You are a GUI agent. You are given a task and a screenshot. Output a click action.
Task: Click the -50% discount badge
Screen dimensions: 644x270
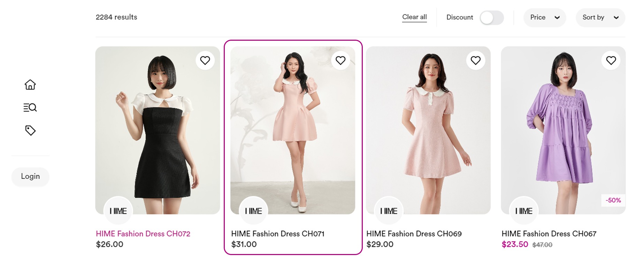(613, 200)
